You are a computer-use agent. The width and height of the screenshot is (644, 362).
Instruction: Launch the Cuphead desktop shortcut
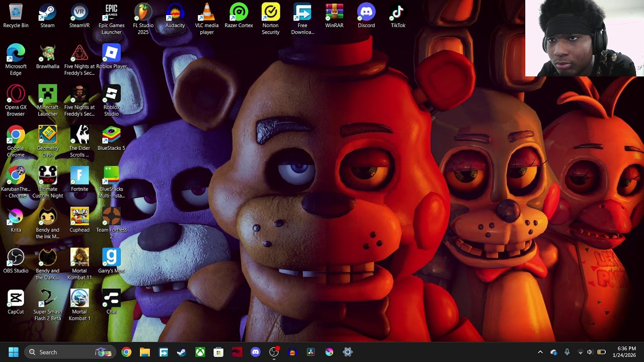pyautogui.click(x=79, y=220)
